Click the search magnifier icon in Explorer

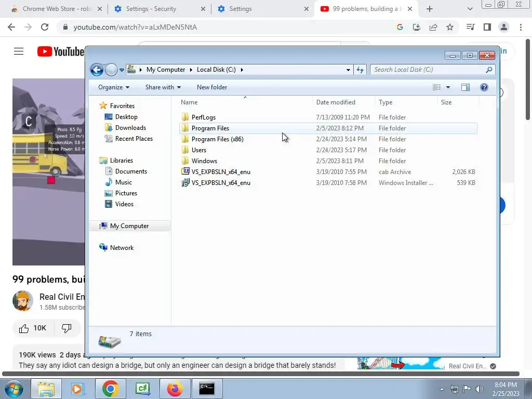coord(489,70)
